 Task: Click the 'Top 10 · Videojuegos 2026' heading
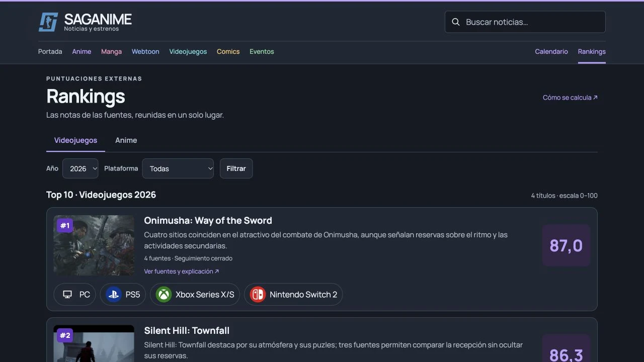click(101, 195)
